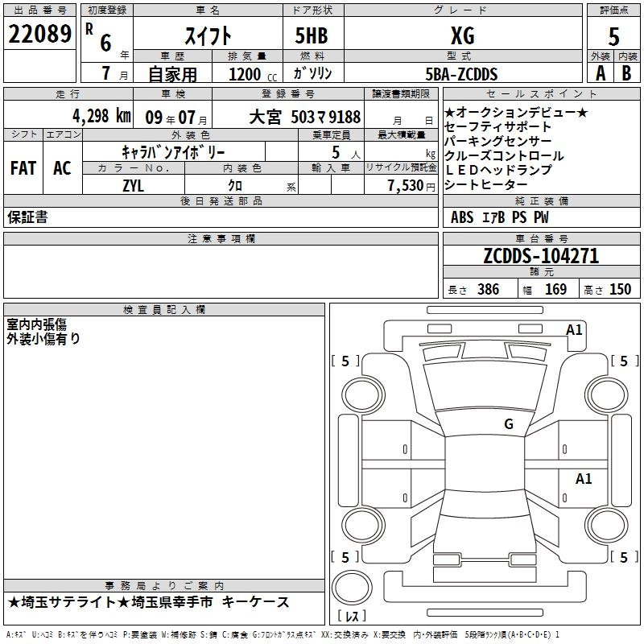644x644 pixels.
Task: Click the door type 5HB
Action: (312, 35)
